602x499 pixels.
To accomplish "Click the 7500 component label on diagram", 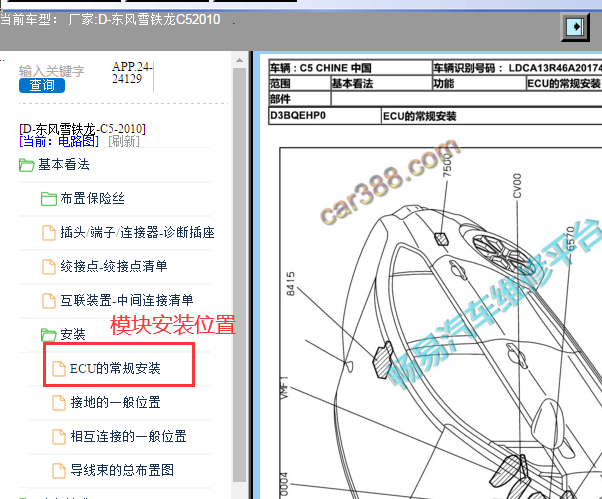I will pos(448,164).
